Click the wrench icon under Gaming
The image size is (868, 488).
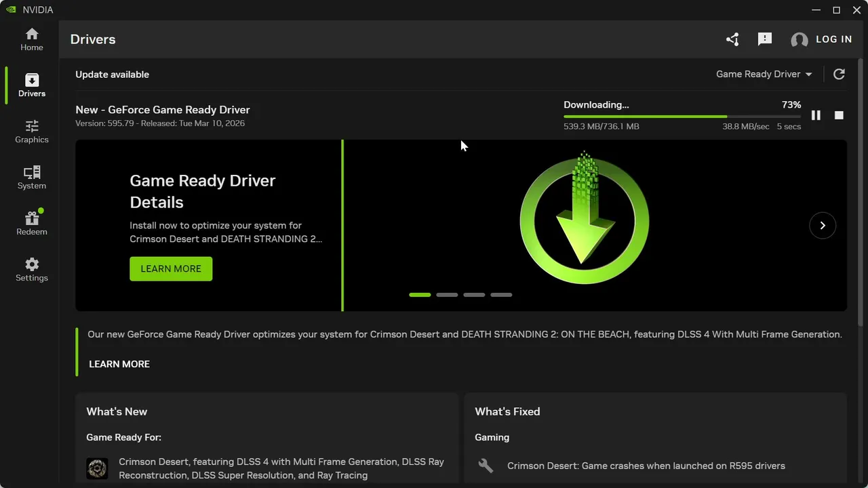click(486, 466)
